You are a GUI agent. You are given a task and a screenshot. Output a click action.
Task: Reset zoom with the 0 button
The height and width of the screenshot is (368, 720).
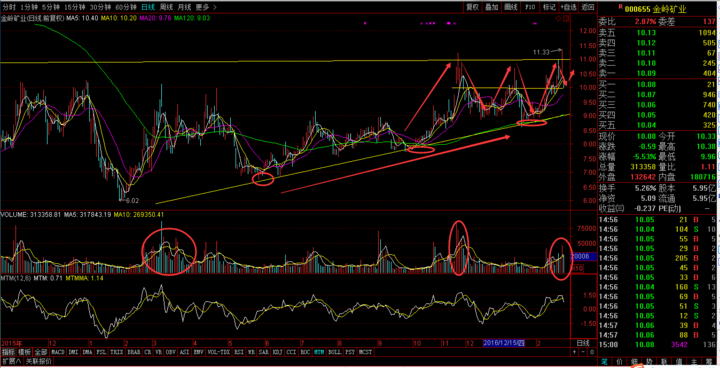tap(592, 352)
